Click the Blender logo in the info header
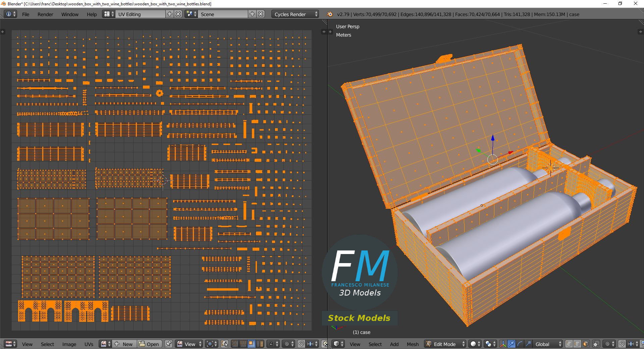644x349 pixels. (330, 14)
